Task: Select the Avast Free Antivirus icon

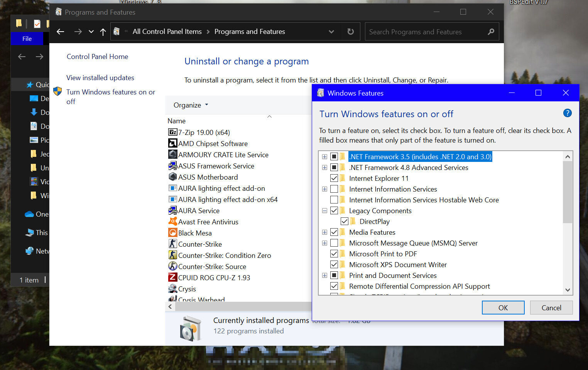Action: tap(172, 222)
